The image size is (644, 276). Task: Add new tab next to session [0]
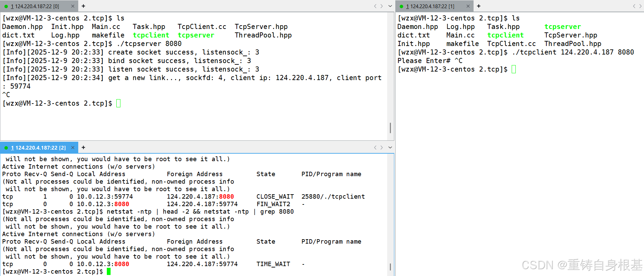(x=83, y=6)
